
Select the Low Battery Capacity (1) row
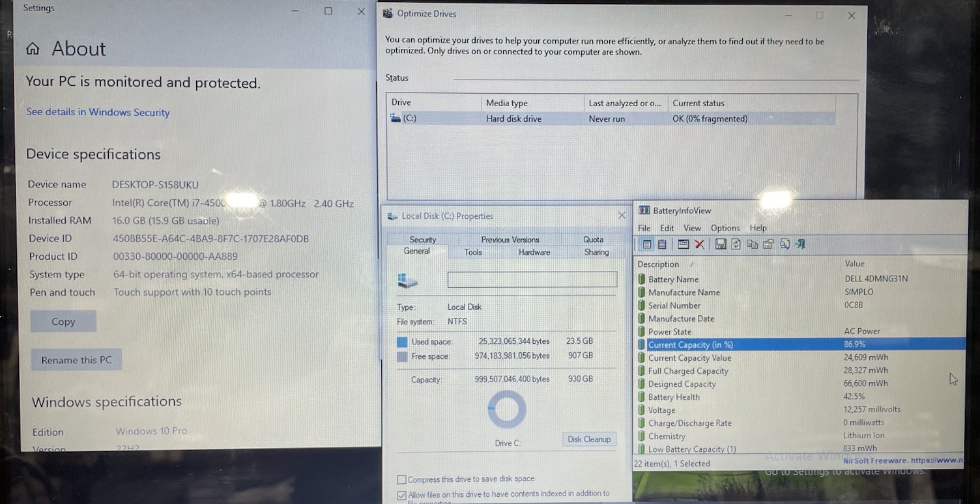(800, 449)
